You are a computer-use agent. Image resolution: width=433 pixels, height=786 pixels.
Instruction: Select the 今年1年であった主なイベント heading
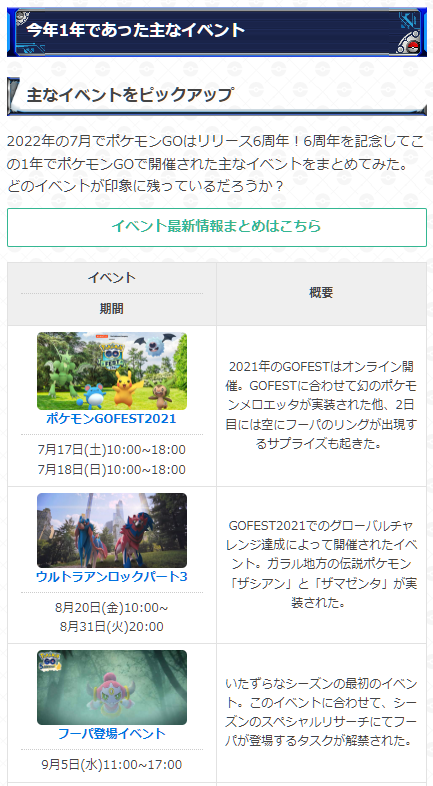coord(136,30)
